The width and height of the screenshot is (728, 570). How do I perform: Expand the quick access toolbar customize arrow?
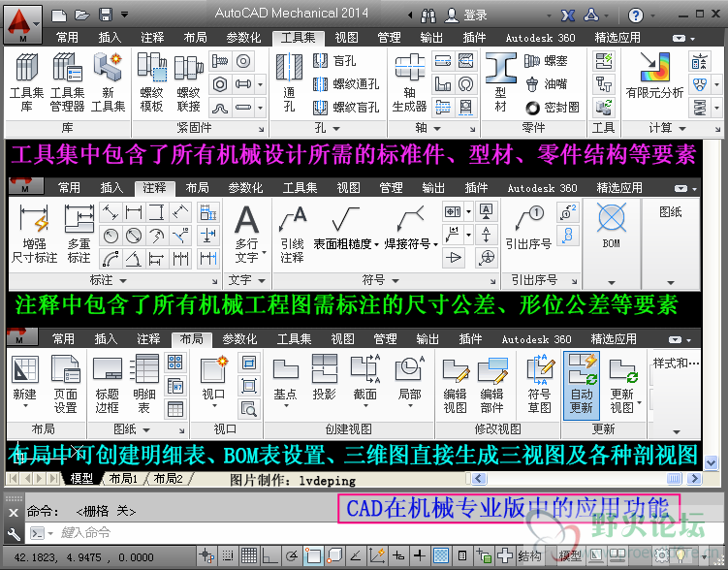point(124,15)
